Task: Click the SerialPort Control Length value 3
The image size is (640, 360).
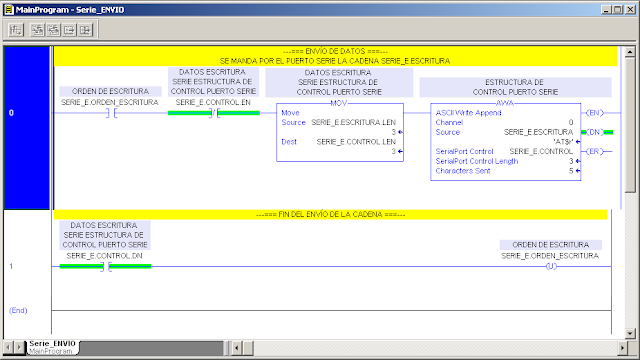Action: coord(571,161)
